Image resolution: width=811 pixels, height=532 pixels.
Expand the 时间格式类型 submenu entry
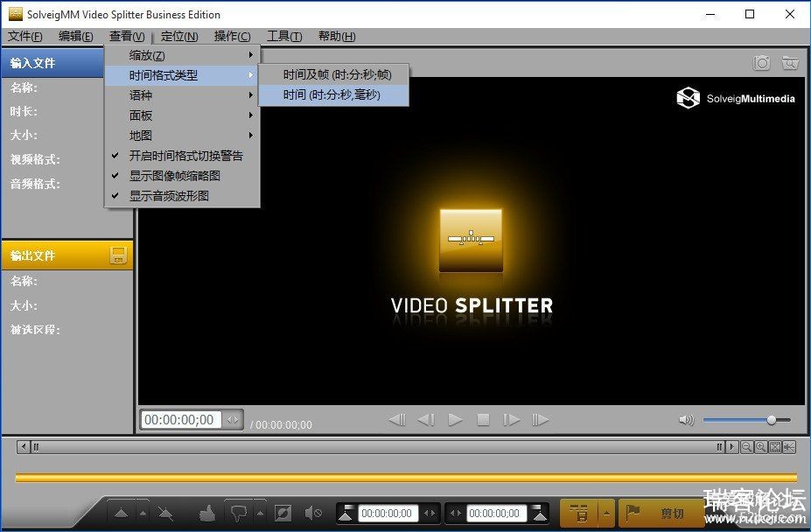click(x=182, y=75)
